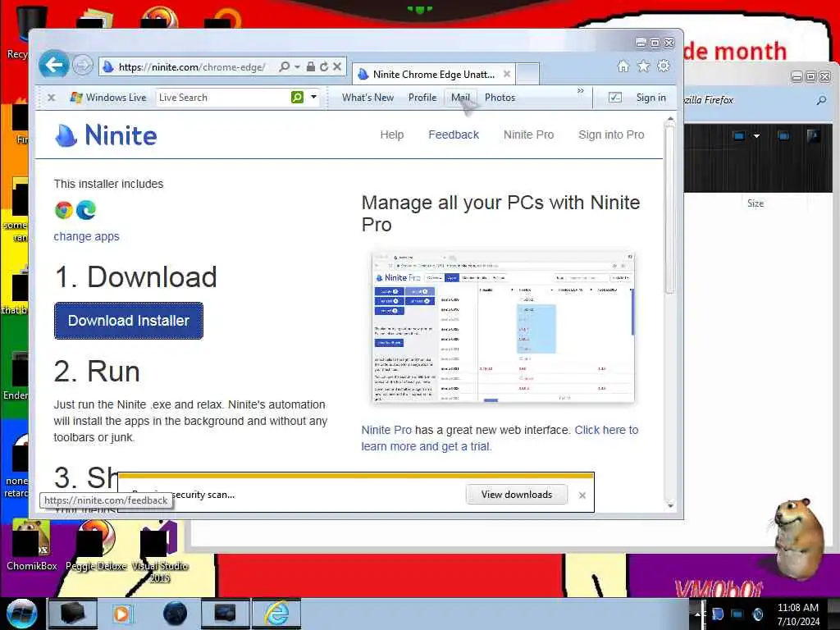Click the preview pane icon in the Firefox window
Image resolution: width=840 pixels, height=630 pixels.
[783, 136]
